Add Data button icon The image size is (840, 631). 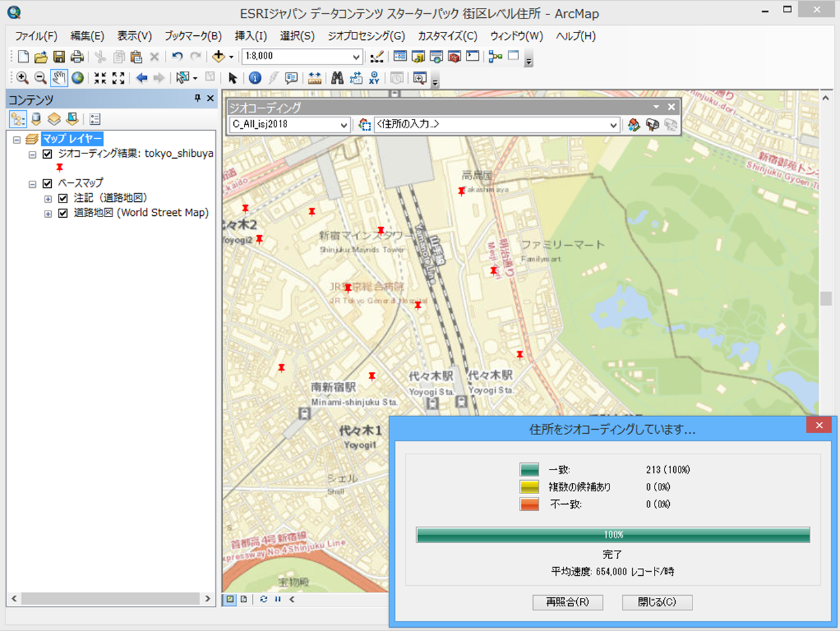[219, 56]
